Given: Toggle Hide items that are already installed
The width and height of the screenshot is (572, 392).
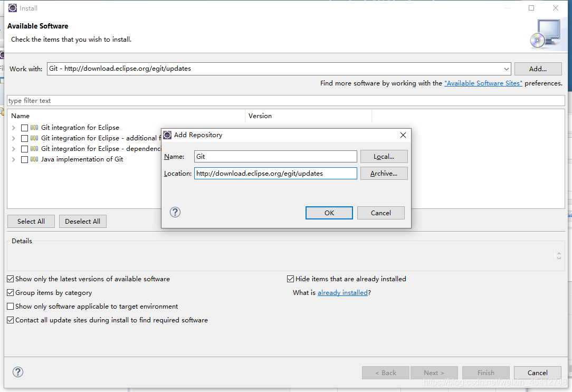Looking at the screenshot, I should [x=290, y=279].
